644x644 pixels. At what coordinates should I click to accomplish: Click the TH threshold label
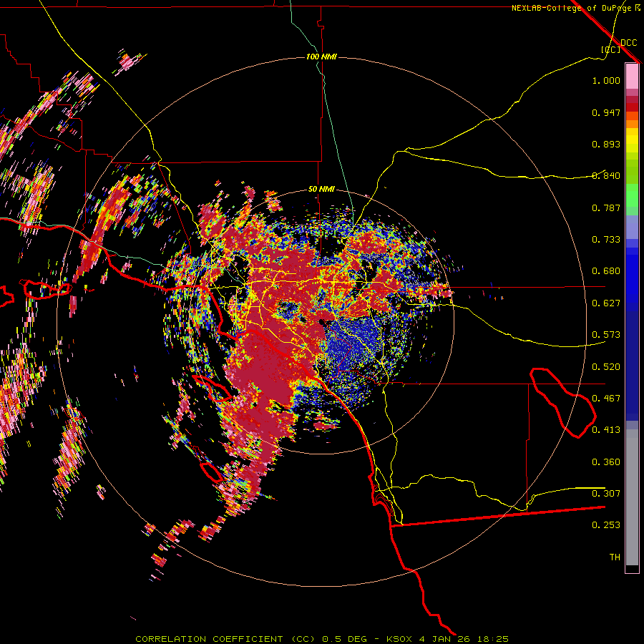(615, 557)
